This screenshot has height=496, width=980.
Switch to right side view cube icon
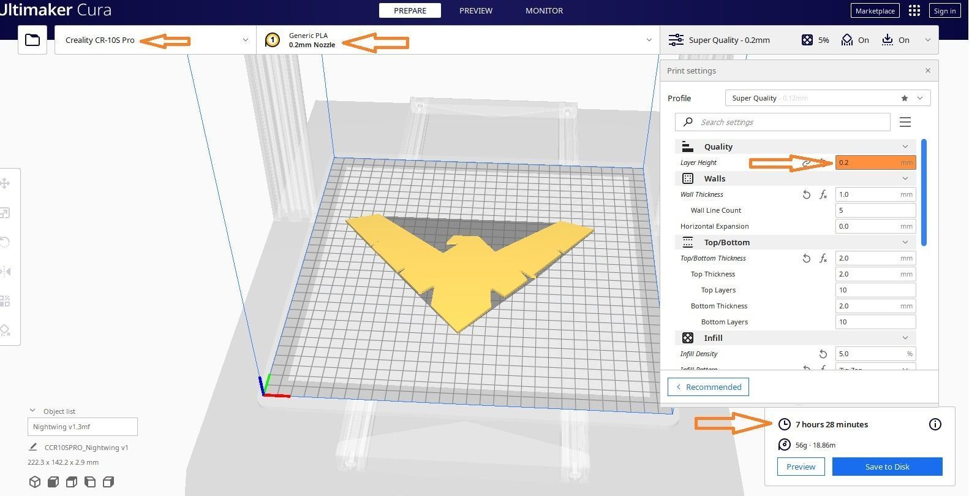coord(108,482)
